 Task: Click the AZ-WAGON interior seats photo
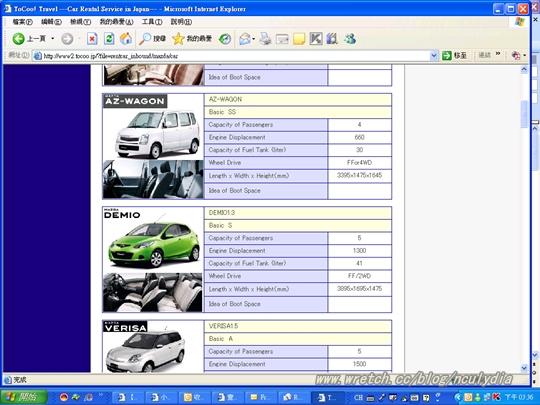point(153,179)
